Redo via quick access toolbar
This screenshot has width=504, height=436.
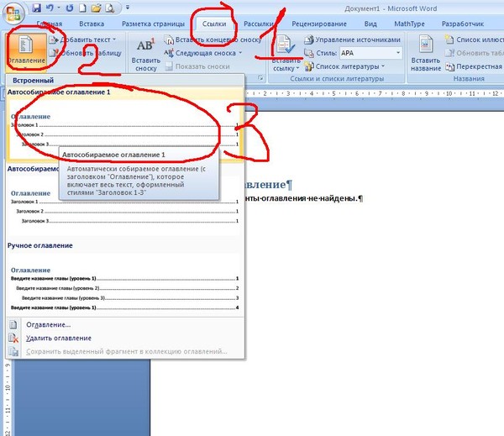coord(70,8)
